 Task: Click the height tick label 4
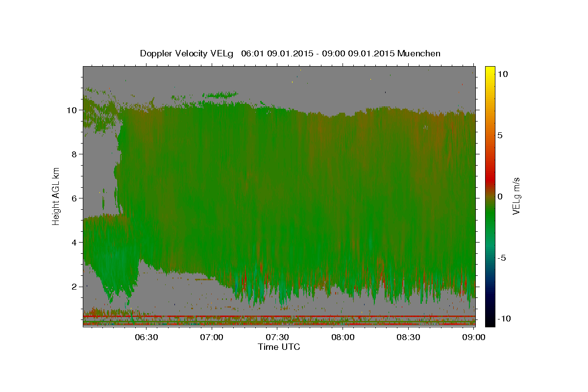coord(75,243)
